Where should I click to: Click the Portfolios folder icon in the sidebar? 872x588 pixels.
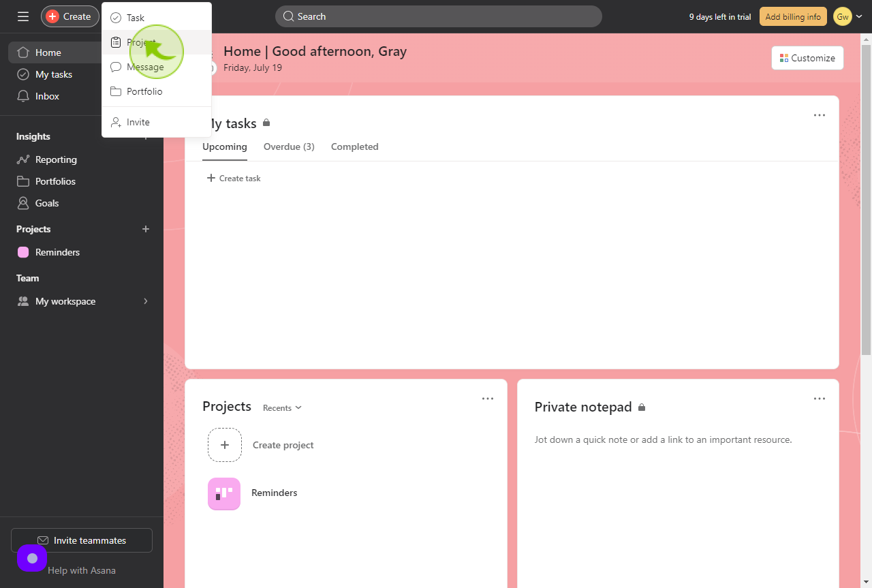[x=23, y=181]
